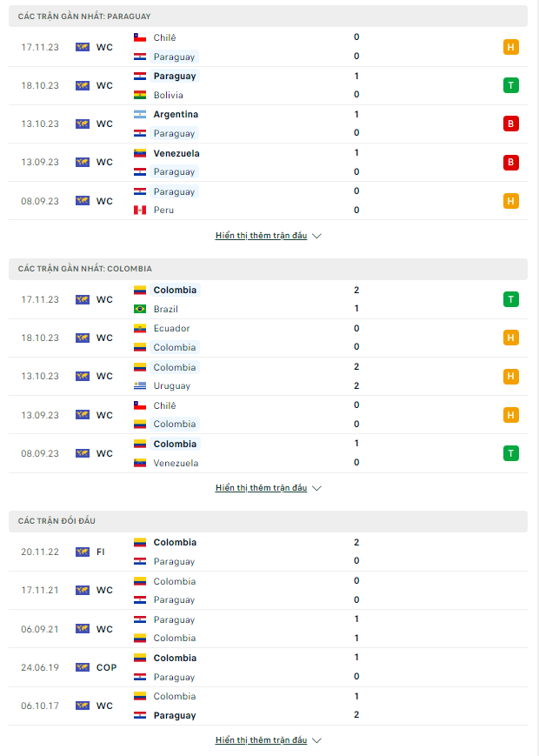Click the Bolivia flag icon
This screenshot has width=539, height=756.
pyautogui.click(x=140, y=95)
